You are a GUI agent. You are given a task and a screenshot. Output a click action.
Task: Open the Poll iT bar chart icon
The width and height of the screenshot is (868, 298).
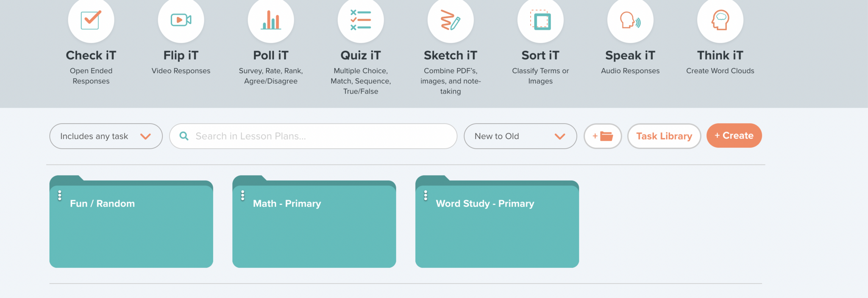point(271,19)
